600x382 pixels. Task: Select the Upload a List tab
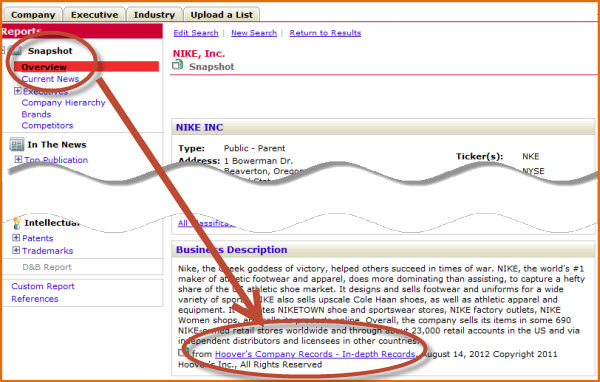coord(222,15)
